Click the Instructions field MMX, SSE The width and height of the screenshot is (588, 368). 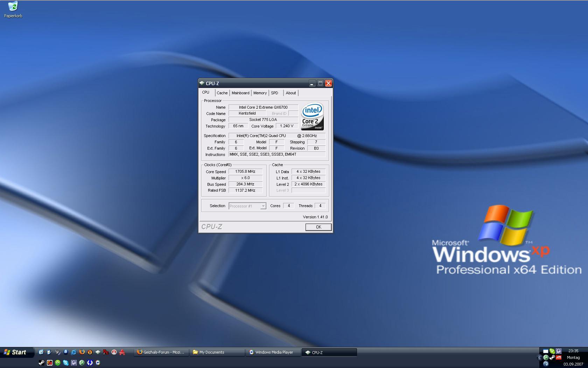[x=277, y=155]
